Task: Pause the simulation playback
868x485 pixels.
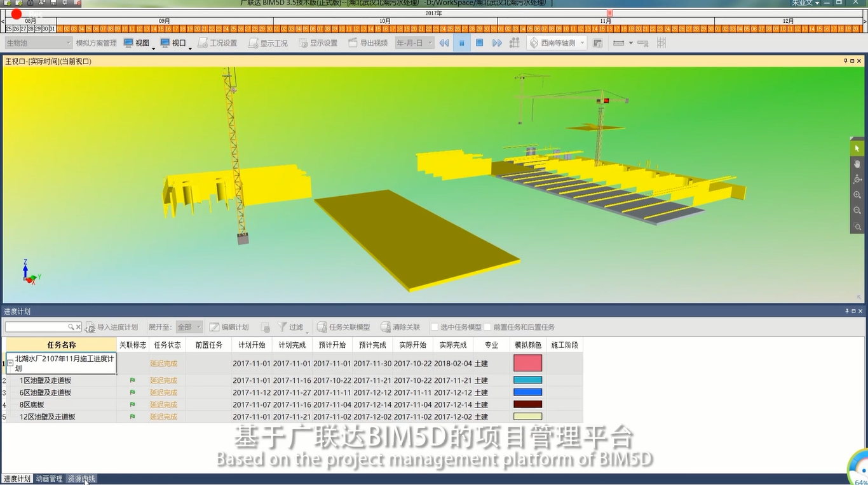Action: (x=462, y=43)
